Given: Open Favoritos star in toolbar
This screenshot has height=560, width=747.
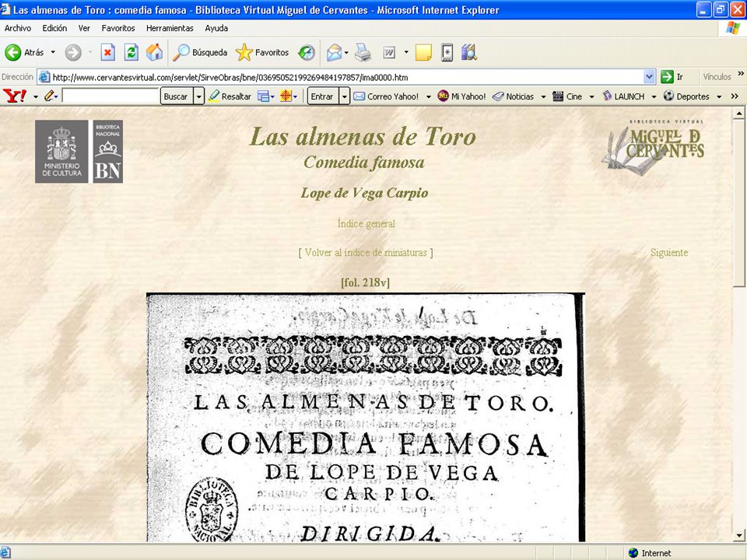Looking at the screenshot, I should (262, 52).
